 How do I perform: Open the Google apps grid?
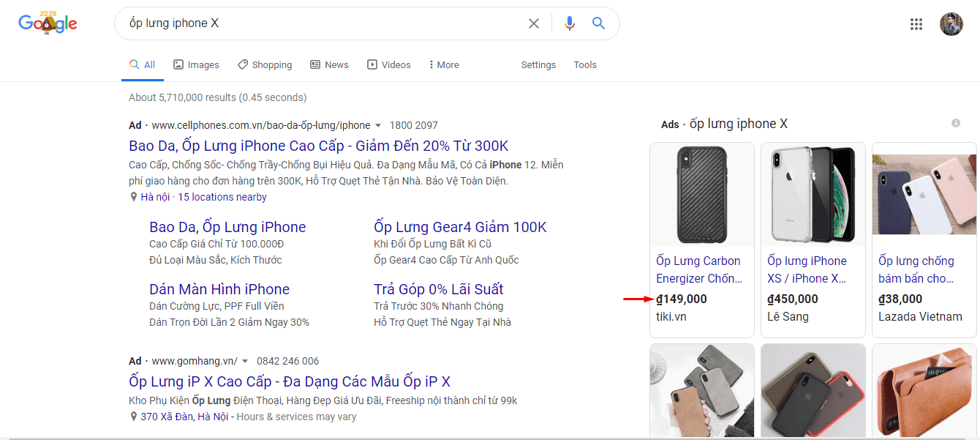point(916,23)
